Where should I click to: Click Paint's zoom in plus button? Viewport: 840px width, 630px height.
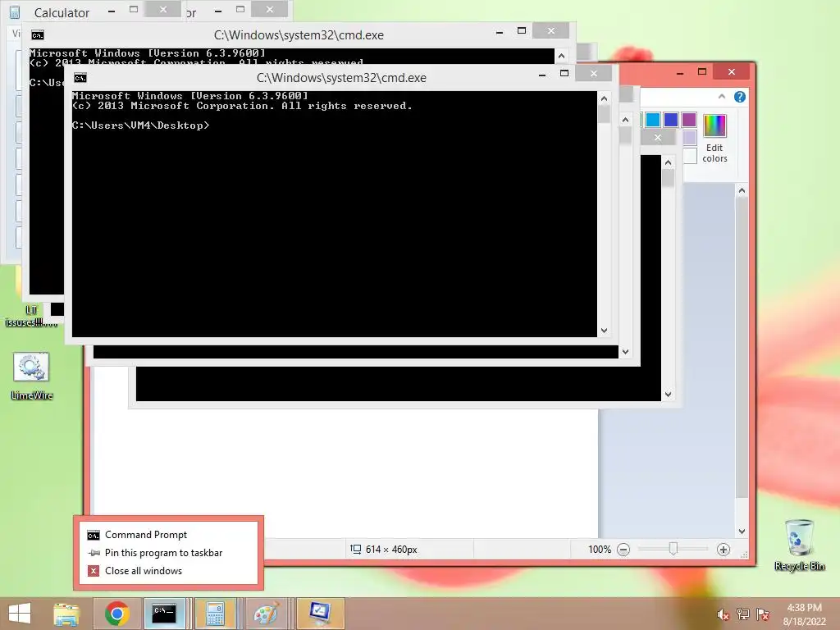(724, 550)
